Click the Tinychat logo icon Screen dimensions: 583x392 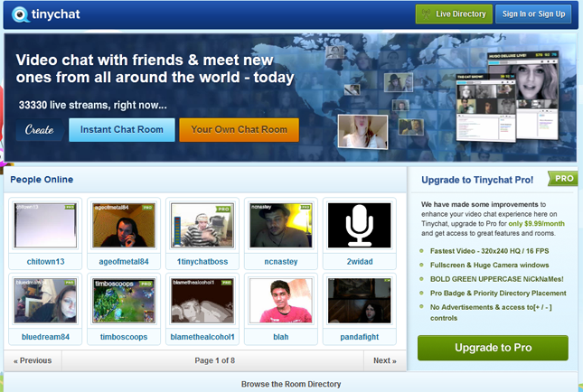coord(18,15)
